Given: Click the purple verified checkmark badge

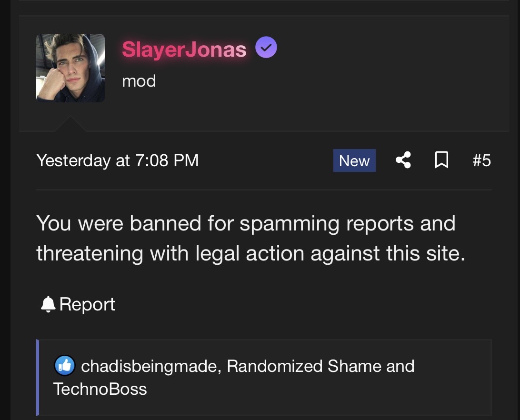Looking at the screenshot, I should pyautogui.click(x=266, y=48).
